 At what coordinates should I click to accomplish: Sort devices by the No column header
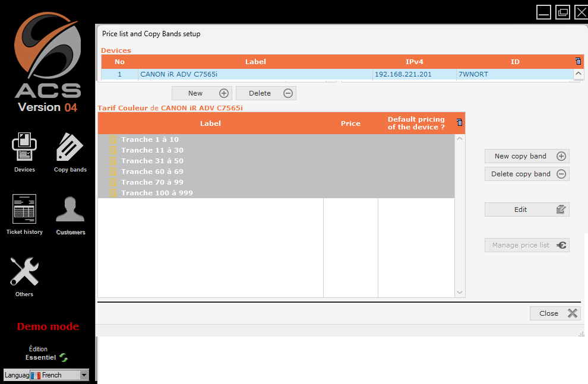[x=119, y=62]
